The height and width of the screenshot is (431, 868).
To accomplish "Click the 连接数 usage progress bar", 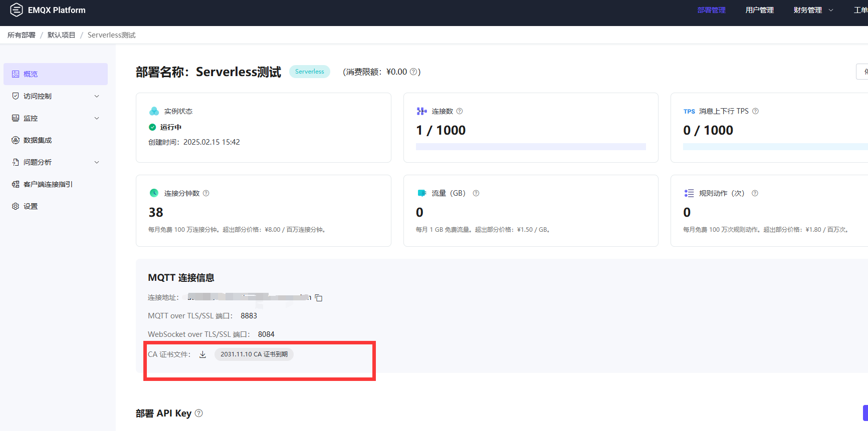I will click(531, 147).
